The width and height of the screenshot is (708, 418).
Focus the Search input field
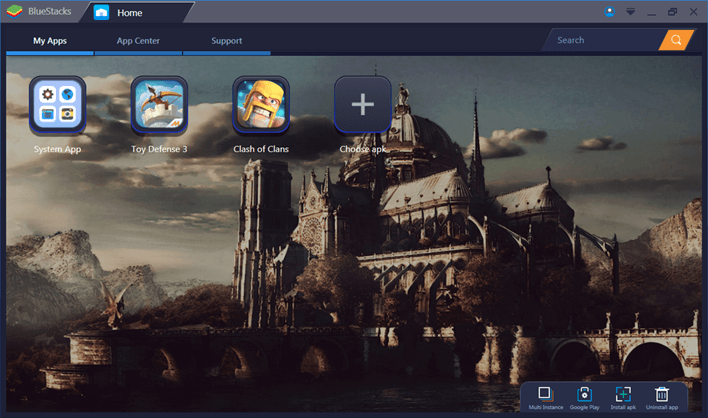(600, 40)
